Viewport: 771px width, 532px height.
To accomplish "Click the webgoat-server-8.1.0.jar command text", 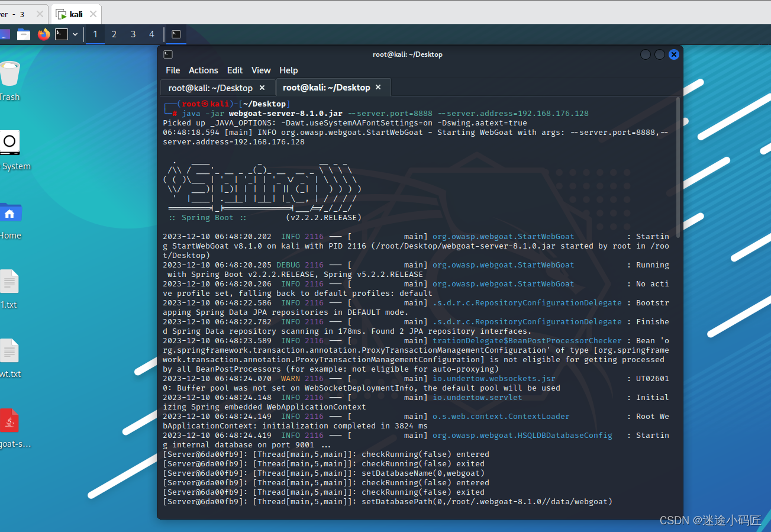I will point(286,114).
